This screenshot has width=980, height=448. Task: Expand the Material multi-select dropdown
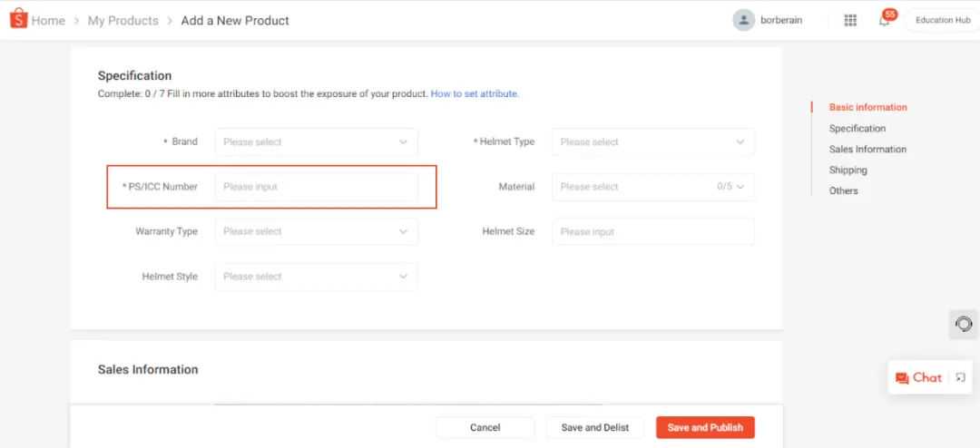pos(653,187)
